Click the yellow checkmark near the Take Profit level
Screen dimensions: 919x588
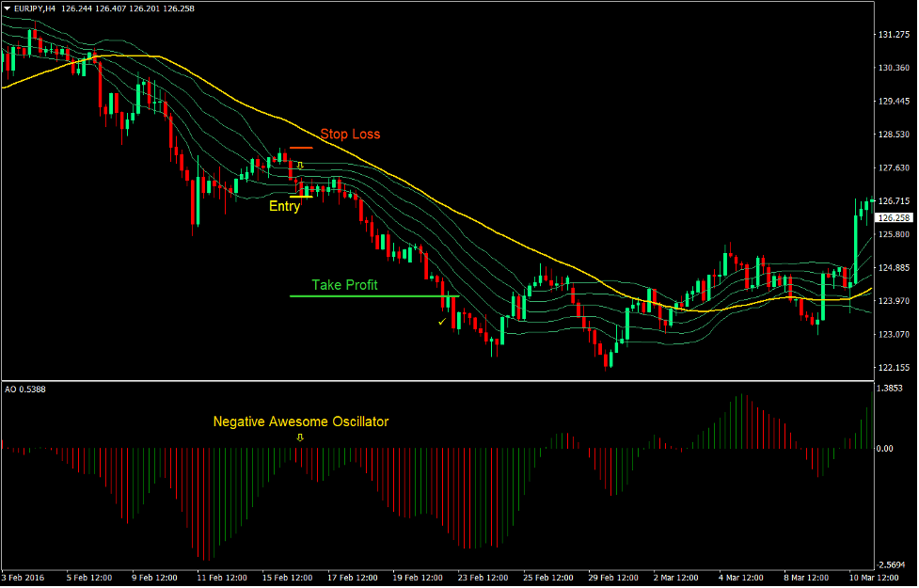tap(441, 320)
